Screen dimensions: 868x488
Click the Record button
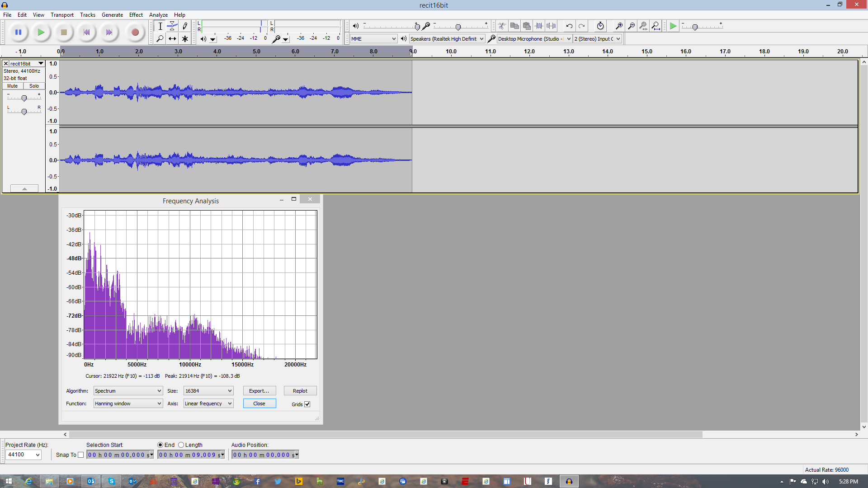click(135, 32)
